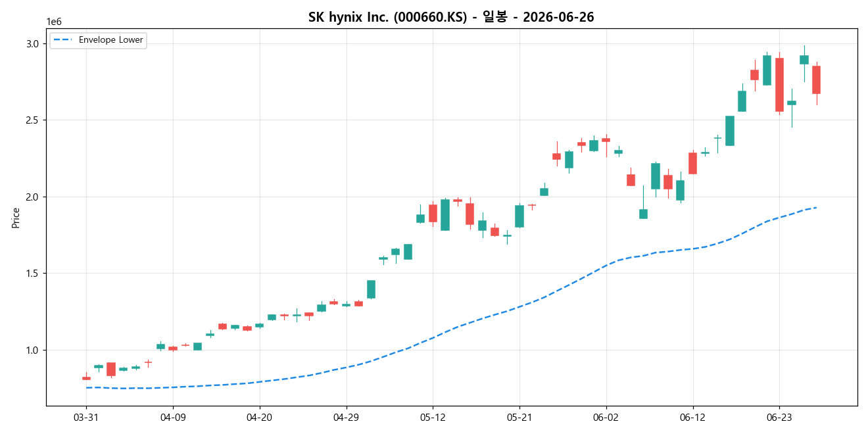Click the 04-09 x-axis date label
Viewport: 868px width, 434px height.
point(173,417)
